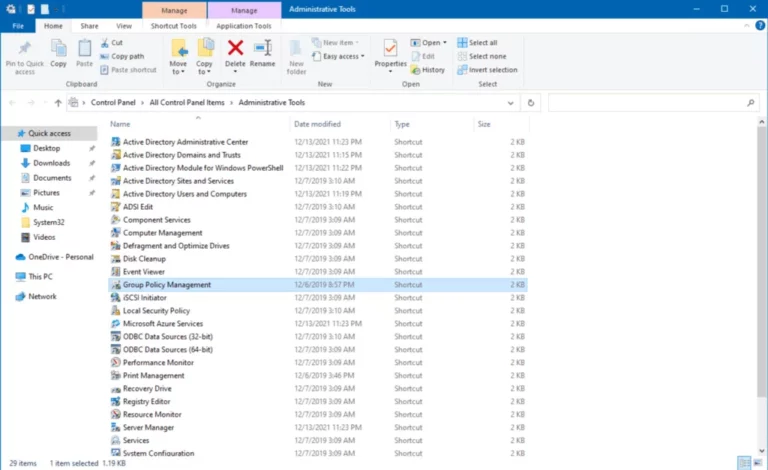The image size is (768, 470).
Task: Open the Properties checkmark icon
Action: (x=390, y=48)
